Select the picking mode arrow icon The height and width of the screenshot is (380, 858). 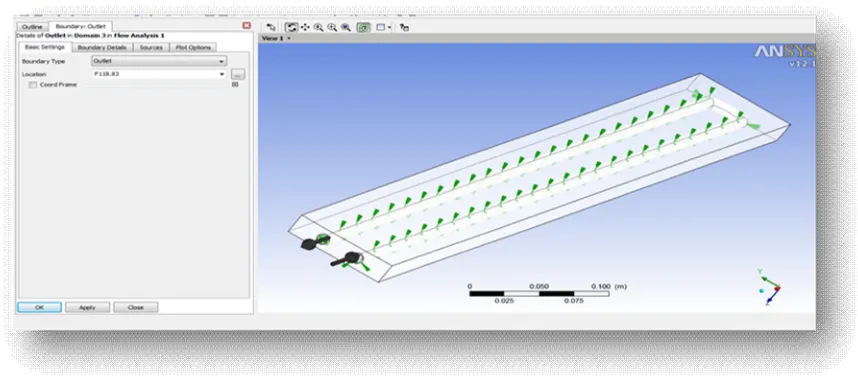pyautogui.click(x=270, y=27)
